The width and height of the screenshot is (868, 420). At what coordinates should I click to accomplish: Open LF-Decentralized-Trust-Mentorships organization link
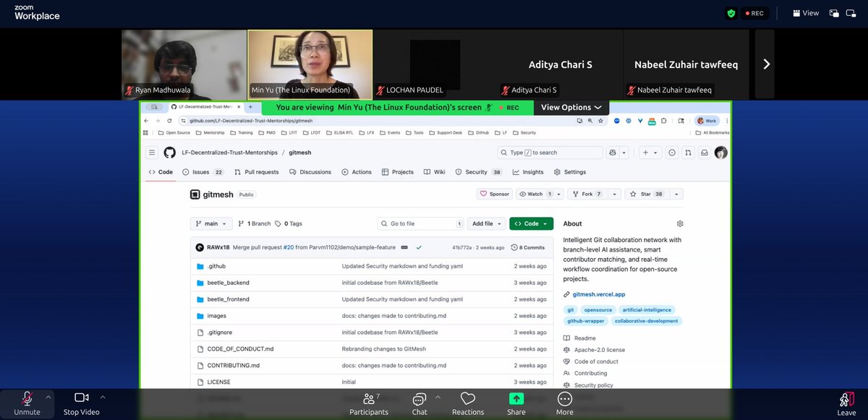[x=231, y=153]
